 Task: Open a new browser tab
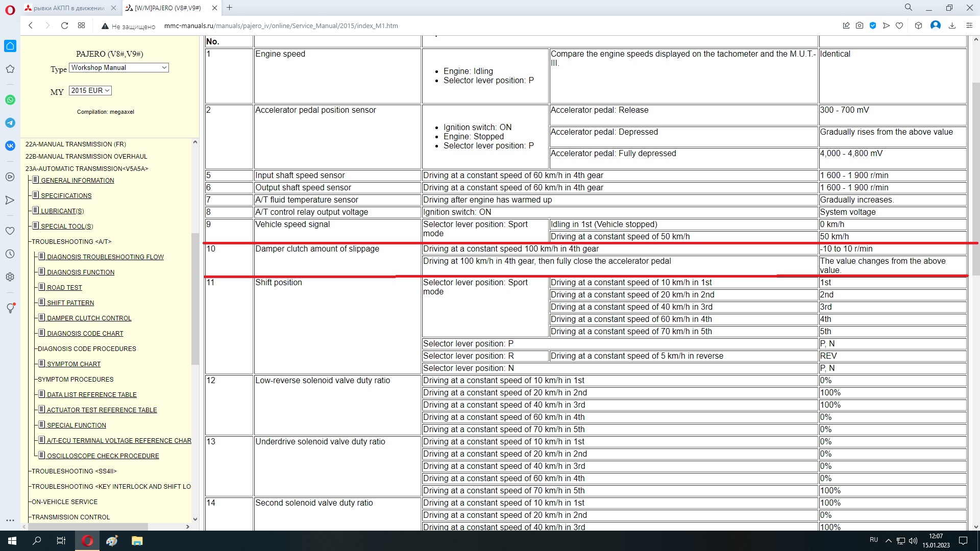point(230,8)
